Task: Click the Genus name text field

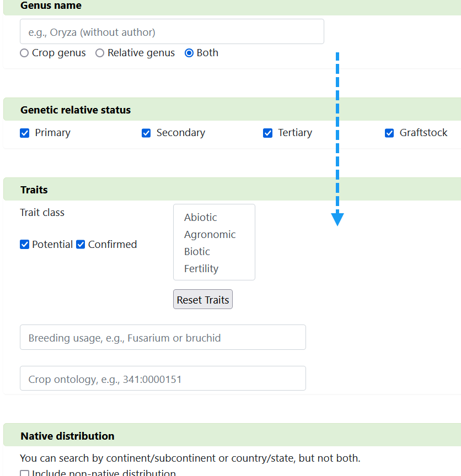Action: coord(171,31)
